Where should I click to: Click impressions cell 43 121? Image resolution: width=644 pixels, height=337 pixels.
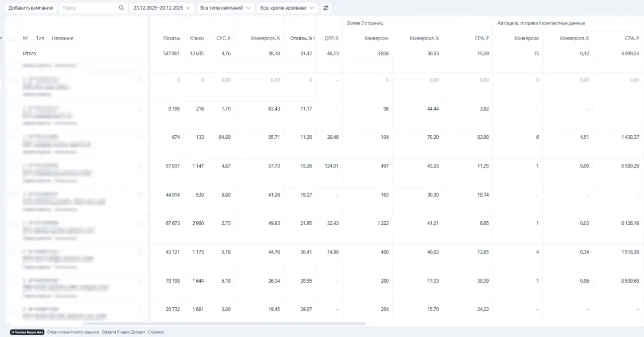(173, 252)
